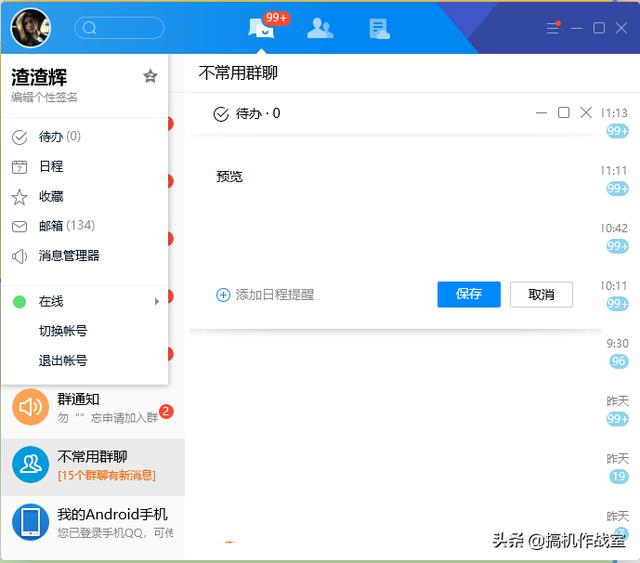
Task: Click the speaker icon beside 消息管理器
Action: pyautogui.click(x=19, y=256)
